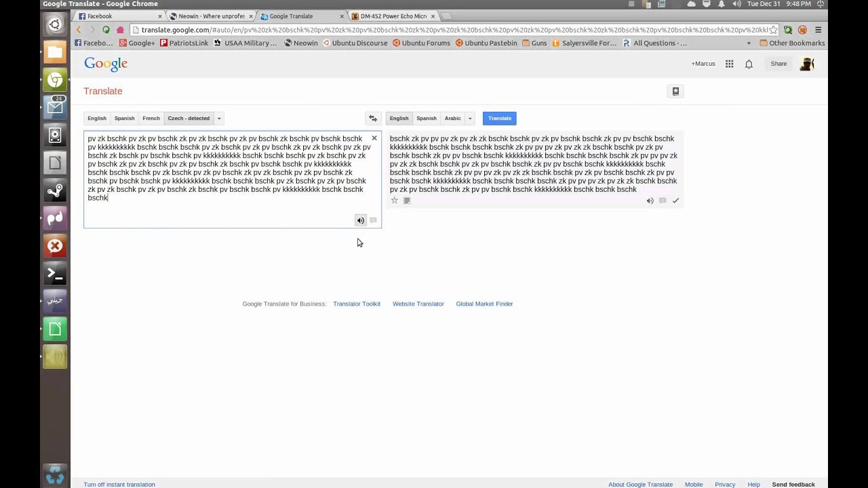Image resolution: width=868 pixels, height=488 pixels.
Task: Open the Trash in the launcher
Action: (55, 475)
